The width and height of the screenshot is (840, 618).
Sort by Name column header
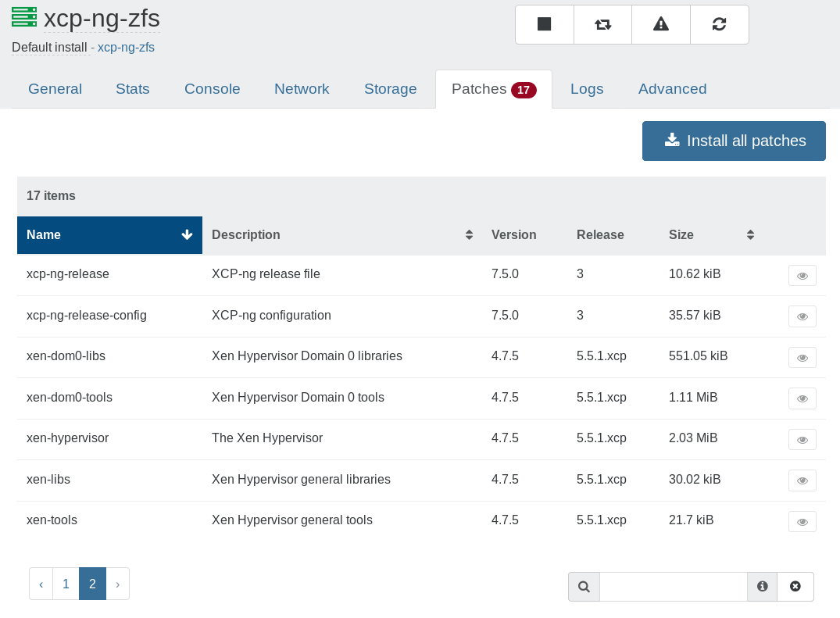coord(110,235)
